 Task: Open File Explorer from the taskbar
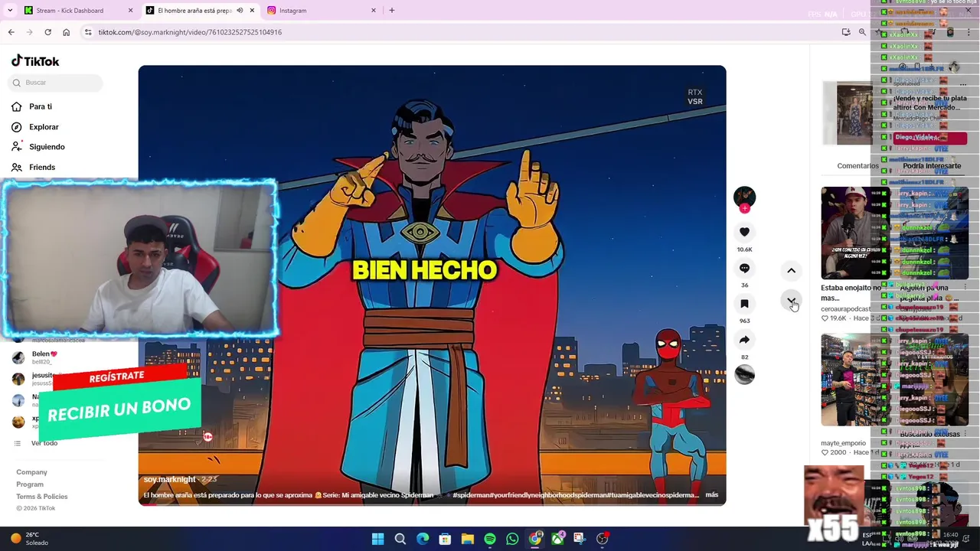[x=467, y=539]
